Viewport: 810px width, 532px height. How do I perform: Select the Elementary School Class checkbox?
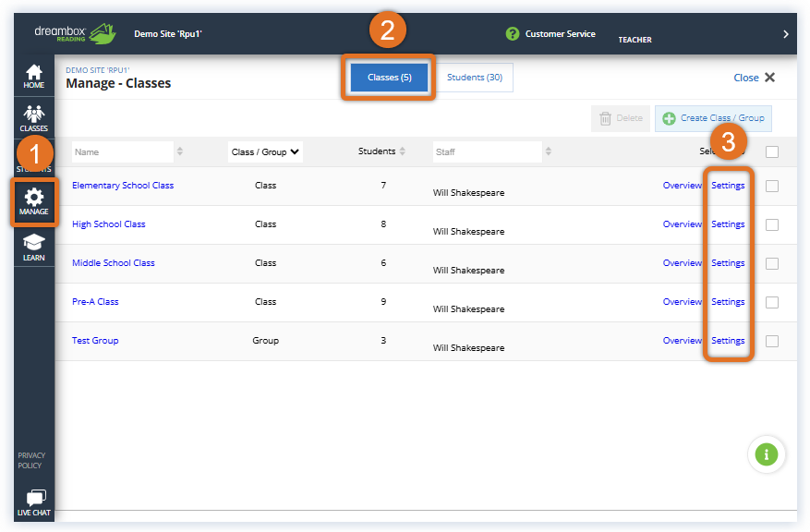click(x=774, y=185)
